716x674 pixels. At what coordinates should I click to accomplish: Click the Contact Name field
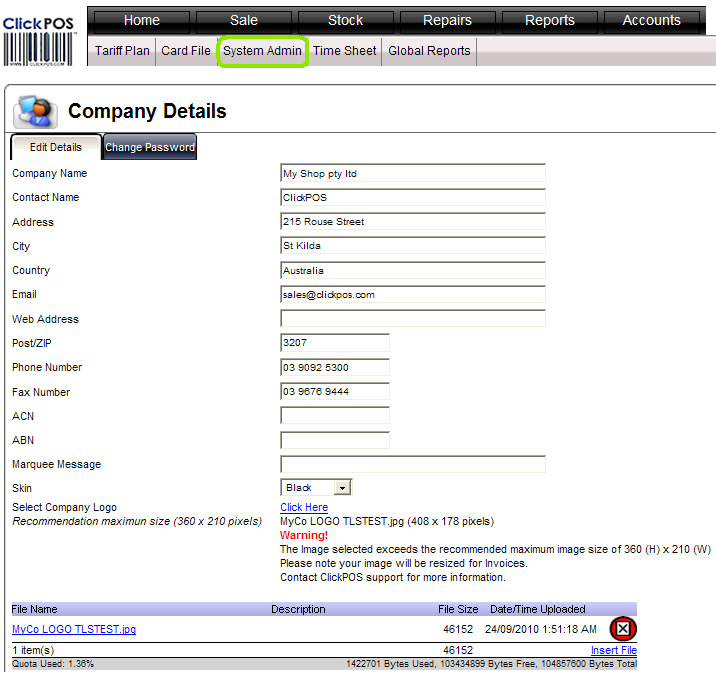pos(413,198)
